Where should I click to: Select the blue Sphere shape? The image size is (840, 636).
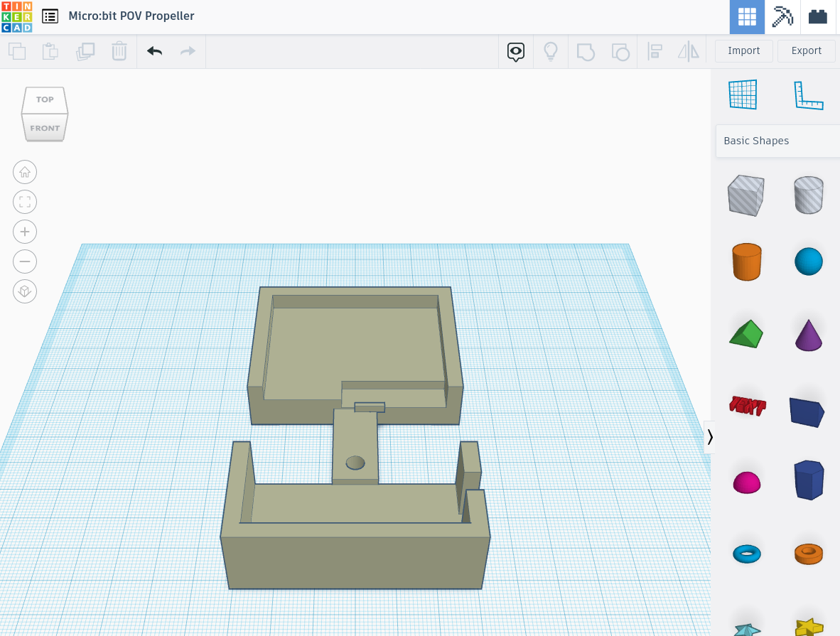(x=809, y=262)
